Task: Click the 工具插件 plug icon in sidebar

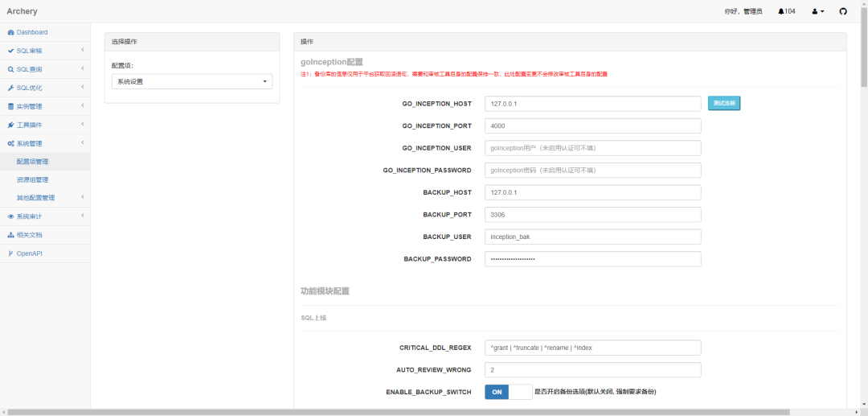Action: coord(10,126)
